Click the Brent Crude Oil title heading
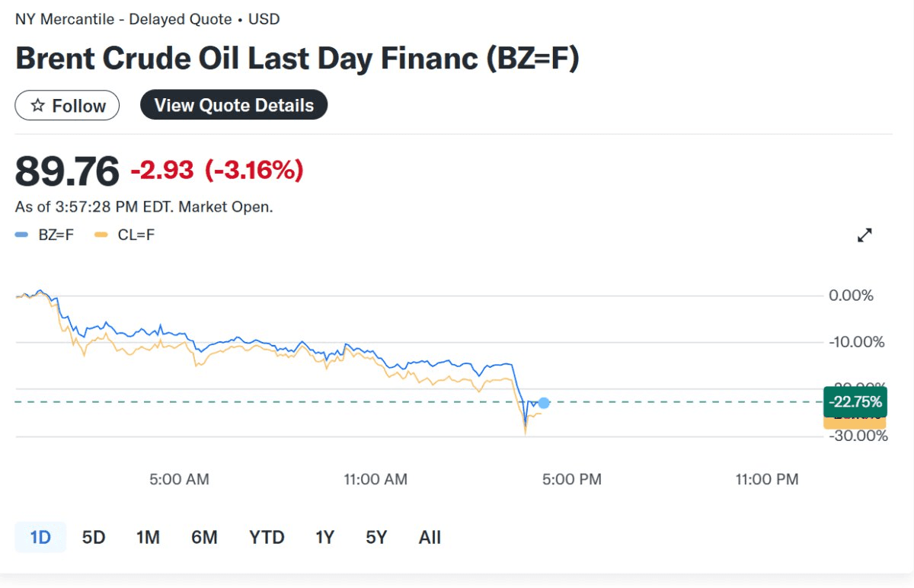The width and height of the screenshot is (914, 588). click(297, 59)
